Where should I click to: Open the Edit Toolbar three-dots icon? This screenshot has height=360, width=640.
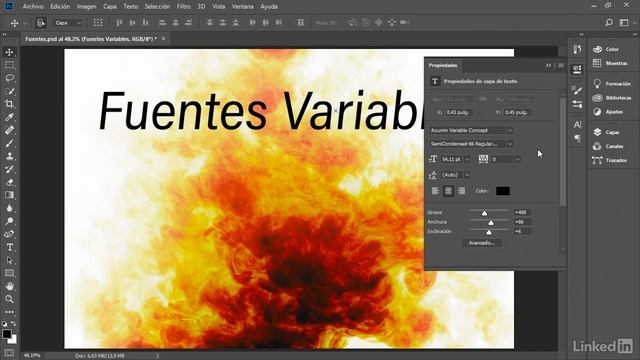click(x=9, y=312)
